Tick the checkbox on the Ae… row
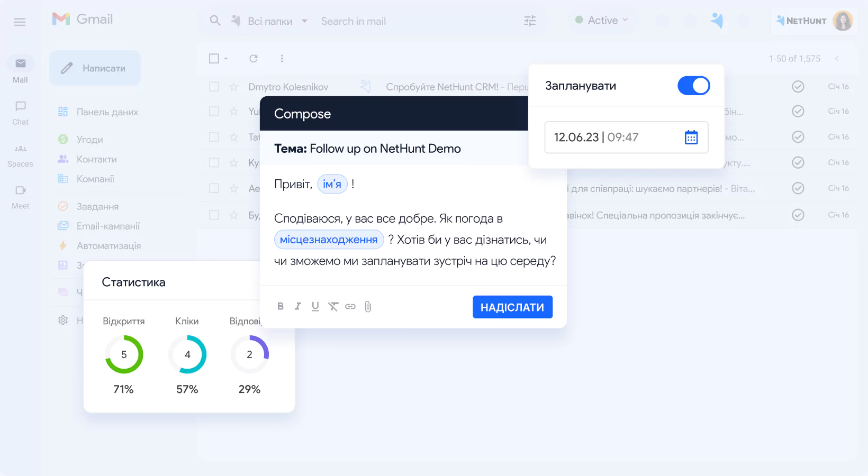Image resolution: width=868 pixels, height=476 pixels. click(214, 188)
